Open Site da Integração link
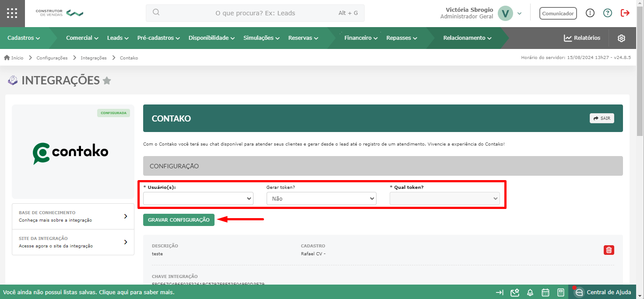This screenshot has width=644, height=299. pos(73,242)
